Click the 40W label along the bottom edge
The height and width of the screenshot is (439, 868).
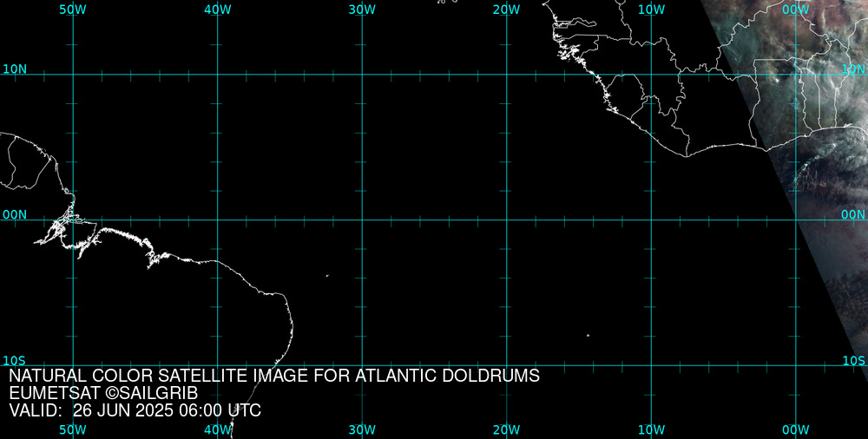click(x=218, y=430)
